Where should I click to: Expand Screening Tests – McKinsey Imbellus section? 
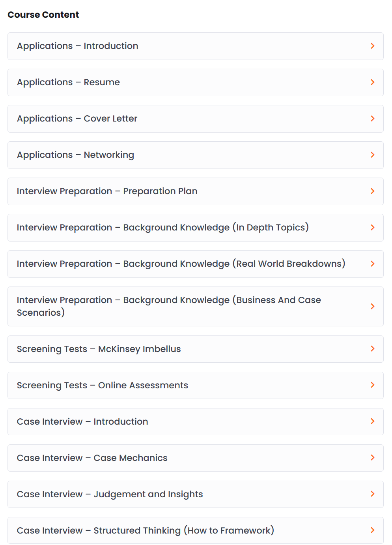(x=196, y=349)
